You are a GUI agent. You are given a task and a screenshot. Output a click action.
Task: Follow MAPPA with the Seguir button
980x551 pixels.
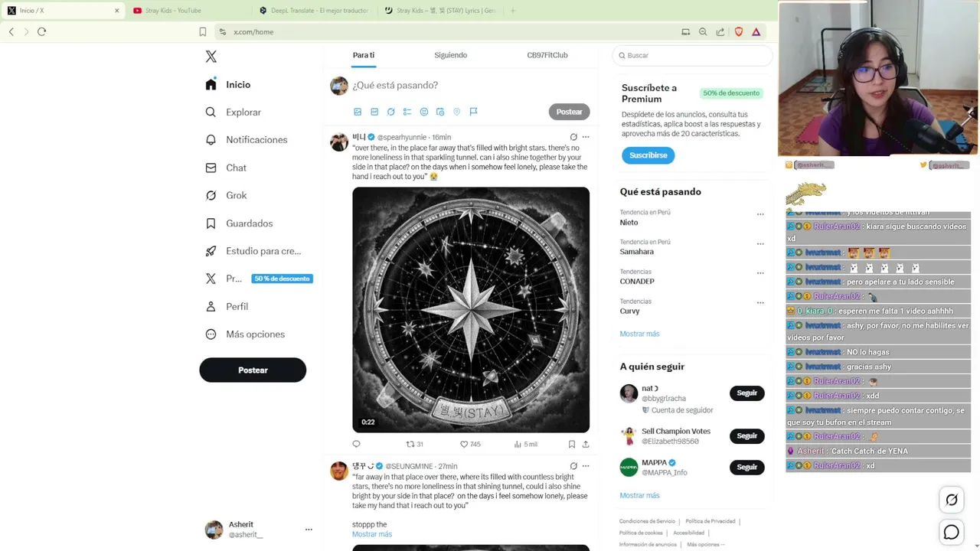click(746, 467)
